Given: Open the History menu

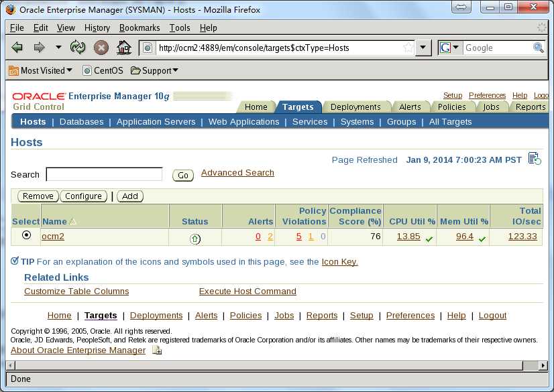Looking at the screenshot, I should point(97,28).
